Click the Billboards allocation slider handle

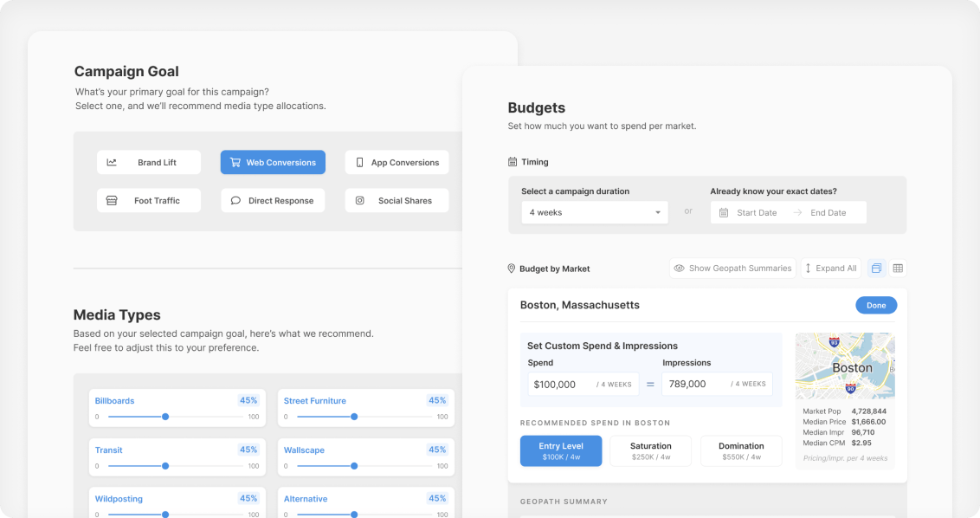[165, 417]
